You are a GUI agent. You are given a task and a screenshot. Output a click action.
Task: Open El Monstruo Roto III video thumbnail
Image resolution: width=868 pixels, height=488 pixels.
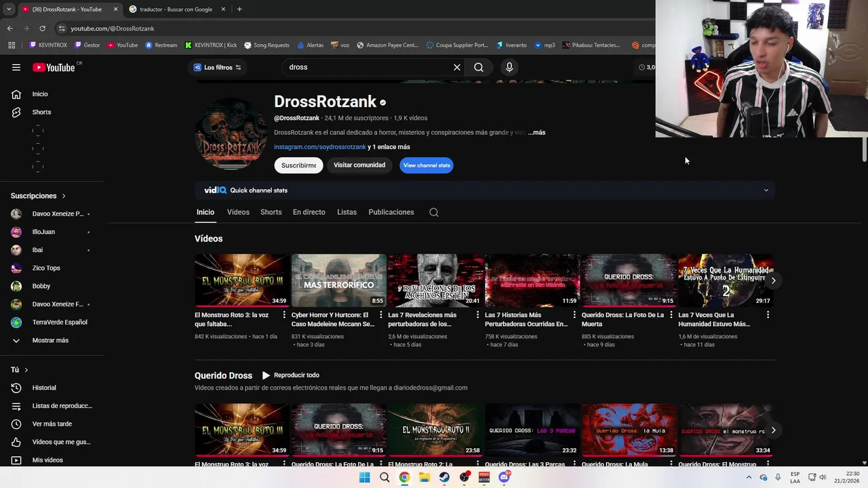(241, 281)
